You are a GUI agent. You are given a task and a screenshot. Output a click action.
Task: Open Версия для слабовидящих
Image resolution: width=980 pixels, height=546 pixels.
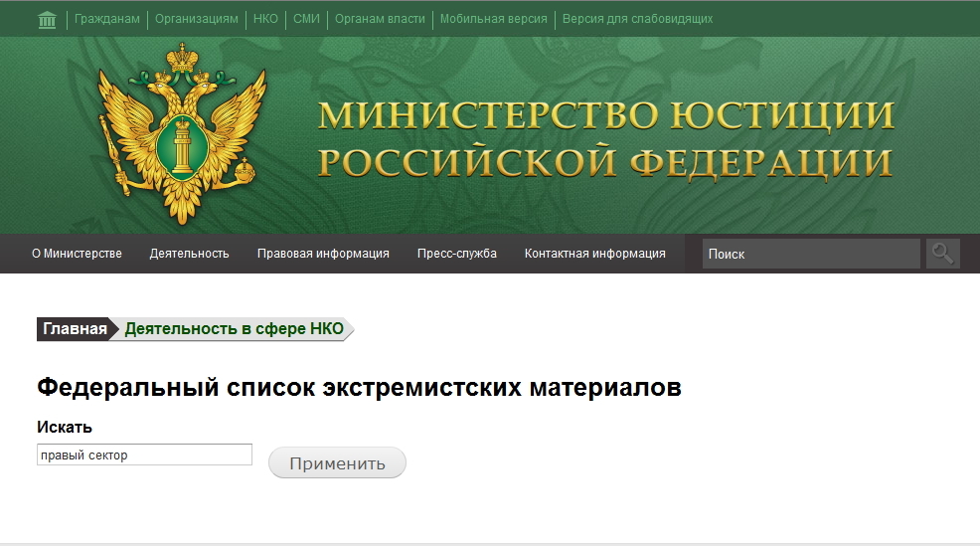(637, 19)
